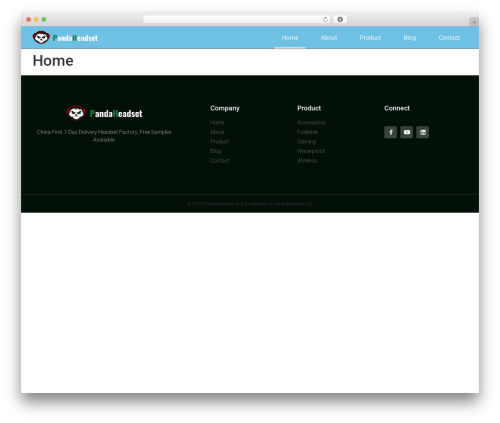500x423 pixels.
Task: Open the Accessories product link
Action: (x=311, y=122)
